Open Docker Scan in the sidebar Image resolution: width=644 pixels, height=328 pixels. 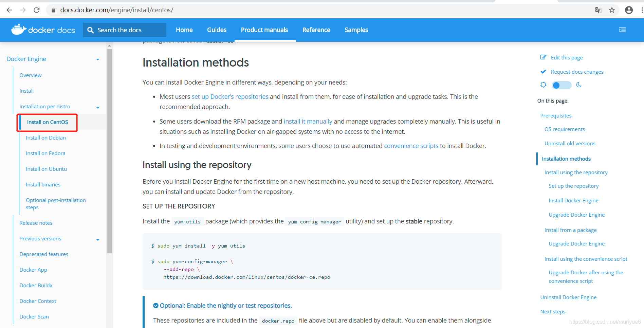pos(34,317)
